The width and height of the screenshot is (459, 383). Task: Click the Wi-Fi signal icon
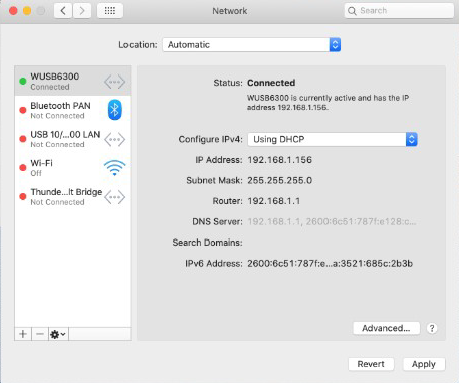(x=114, y=168)
